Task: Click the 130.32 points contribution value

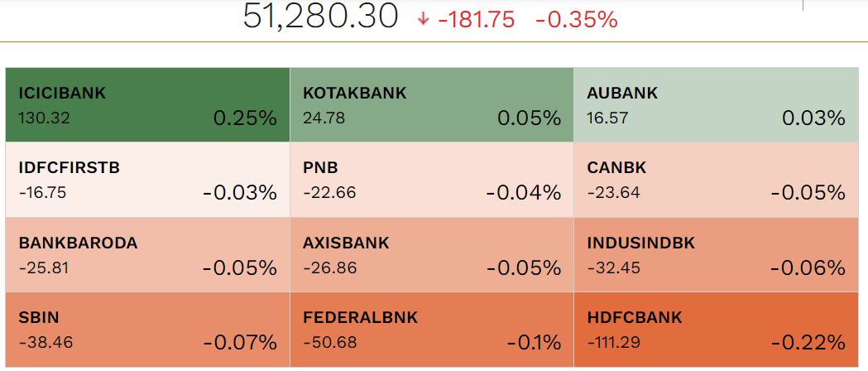Action: click(44, 118)
